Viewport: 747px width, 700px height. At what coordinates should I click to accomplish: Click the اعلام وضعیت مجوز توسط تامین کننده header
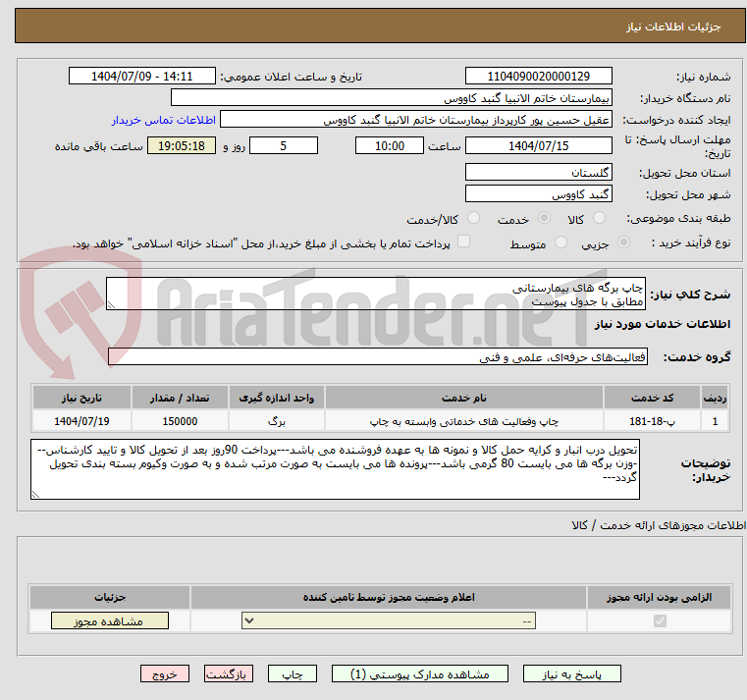pyautogui.click(x=389, y=597)
